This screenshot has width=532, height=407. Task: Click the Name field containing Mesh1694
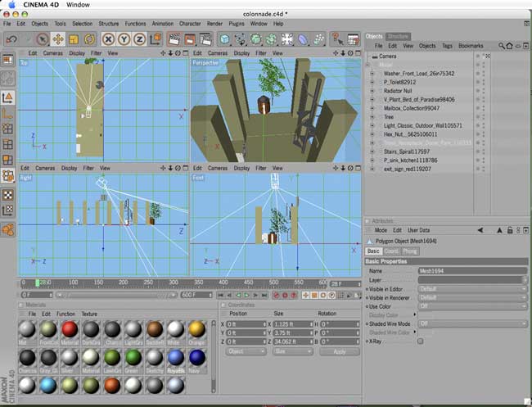[471, 270]
